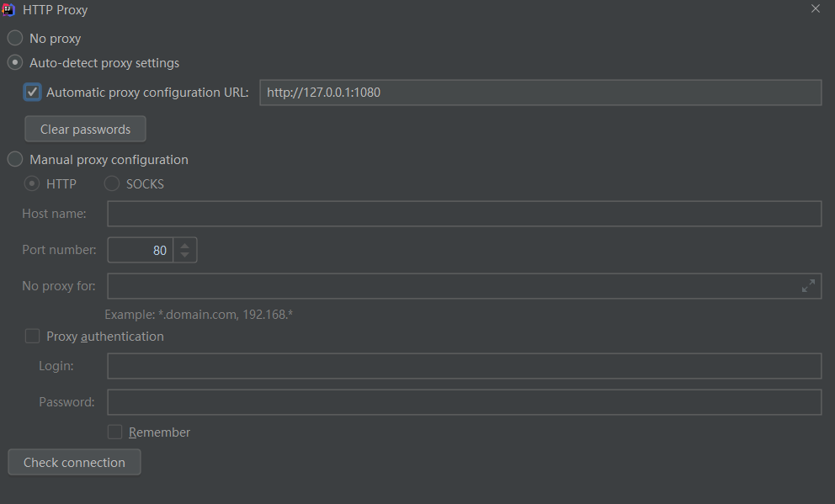Click the Clear passwords button
The width and height of the screenshot is (835, 504).
[85, 130]
